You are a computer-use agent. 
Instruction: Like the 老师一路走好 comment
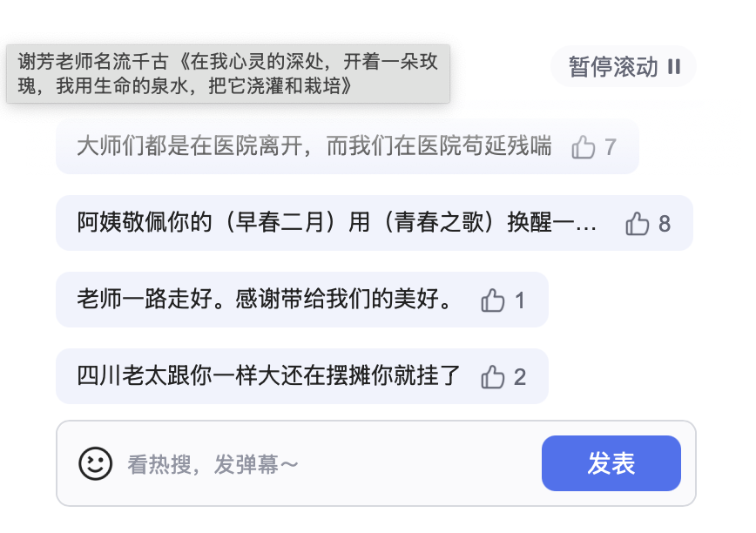[x=492, y=300]
